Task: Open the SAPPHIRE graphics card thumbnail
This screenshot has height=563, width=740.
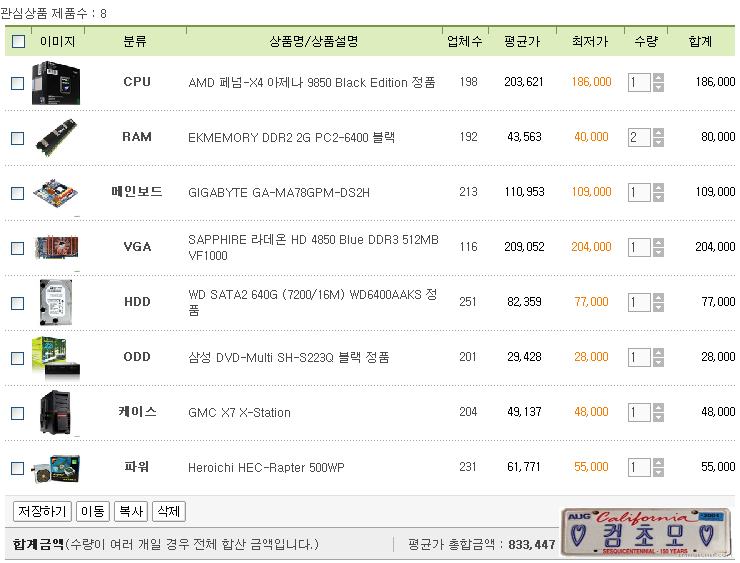Action: click(57, 247)
